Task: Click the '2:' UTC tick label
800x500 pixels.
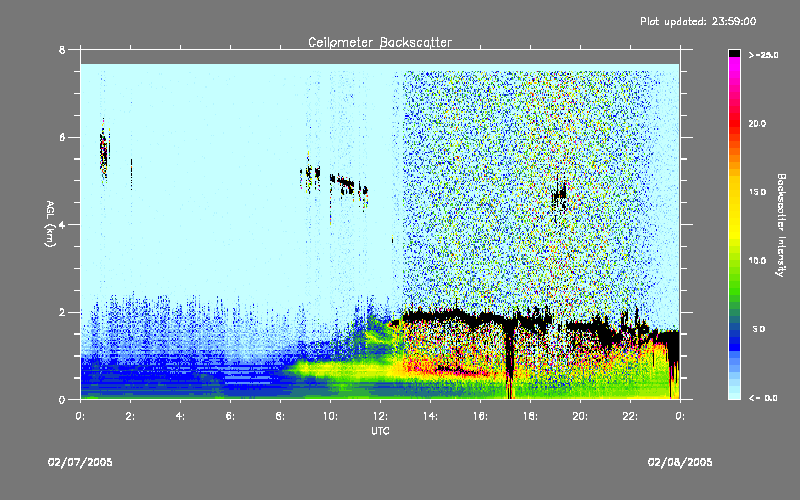Action: pyautogui.click(x=130, y=416)
